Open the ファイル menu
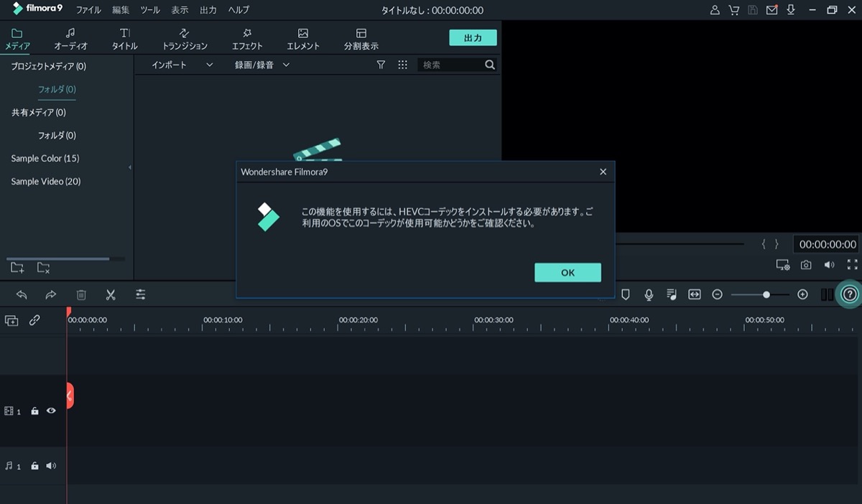 88,10
